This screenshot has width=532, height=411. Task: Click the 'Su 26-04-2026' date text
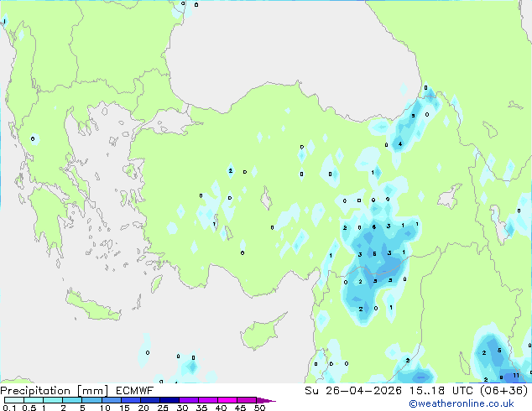(353, 391)
